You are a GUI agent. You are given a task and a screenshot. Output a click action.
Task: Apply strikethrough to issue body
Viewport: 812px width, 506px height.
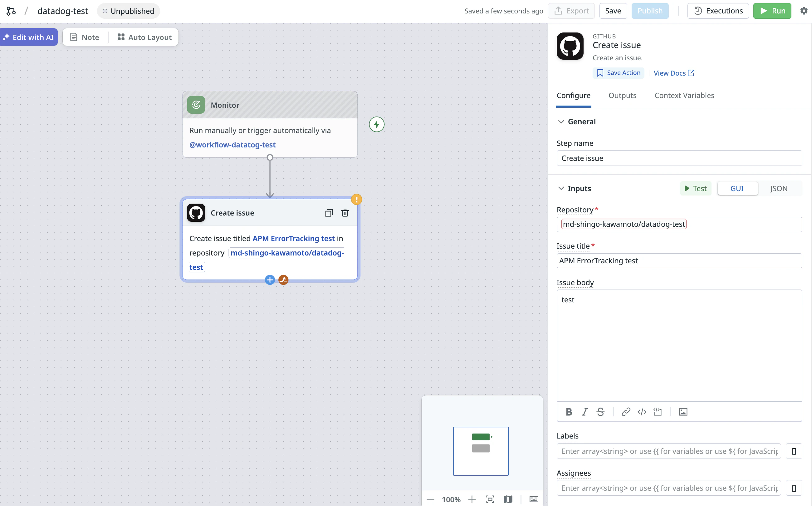(600, 412)
